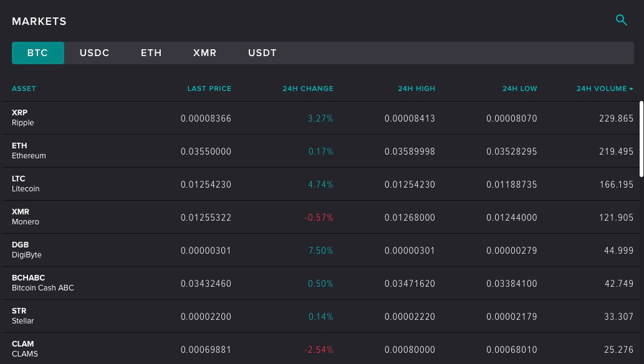Viewport: 644px width, 364px height.
Task: Click 24H low 0.00000279 for DGB
Action: (x=511, y=251)
